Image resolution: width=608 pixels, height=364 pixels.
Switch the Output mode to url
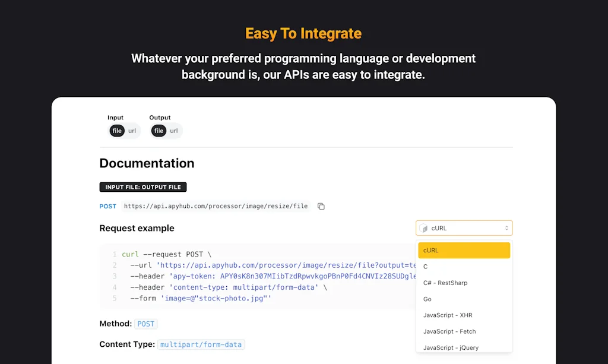pos(173,131)
